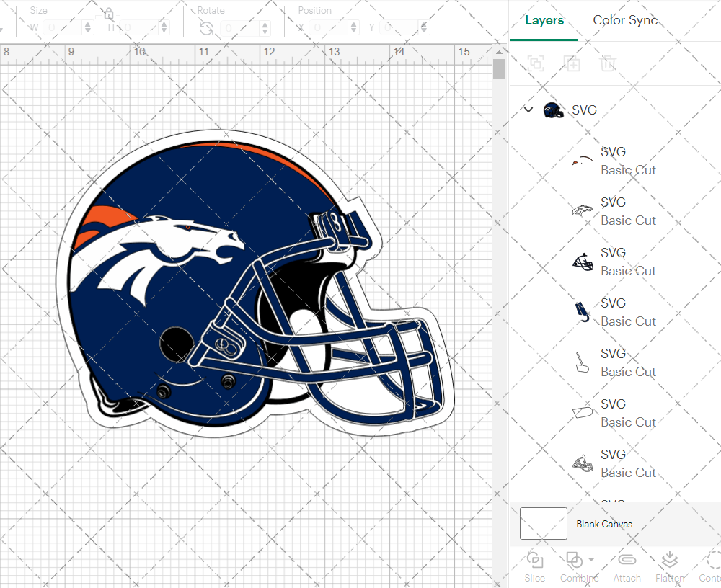
Task: Click the Duplicate layer icon
Action: point(572,63)
